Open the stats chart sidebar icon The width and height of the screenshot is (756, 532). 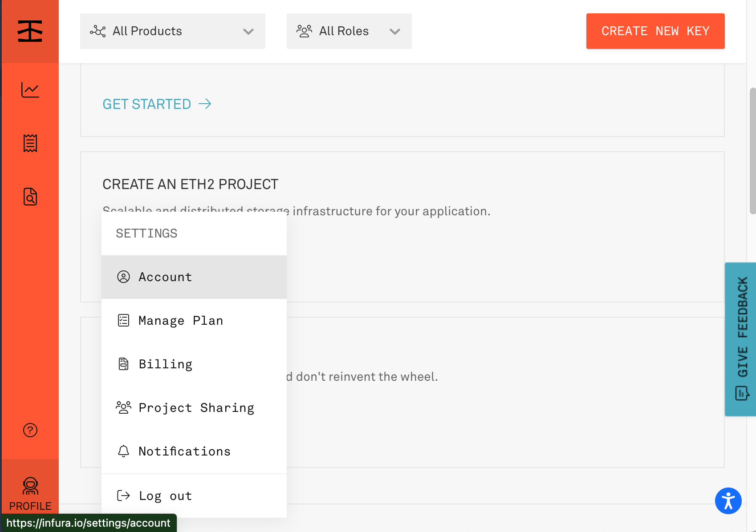pyautogui.click(x=30, y=90)
